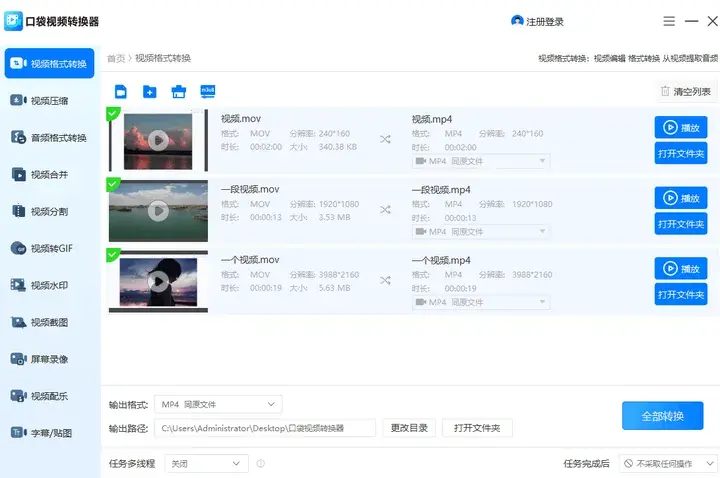Viewport: 720px width, 478px height.
Task: Click the toolbox icon in toolbar
Action: pyautogui.click(x=178, y=92)
